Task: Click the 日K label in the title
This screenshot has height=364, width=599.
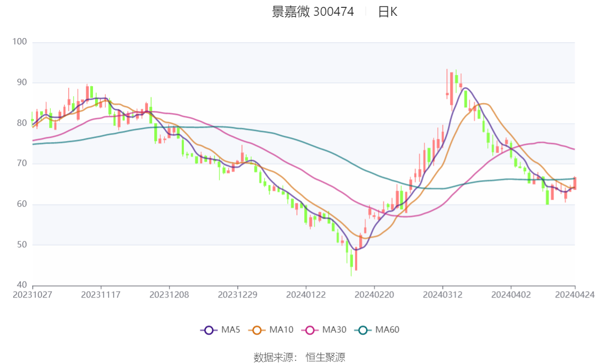Action: tap(387, 12)
